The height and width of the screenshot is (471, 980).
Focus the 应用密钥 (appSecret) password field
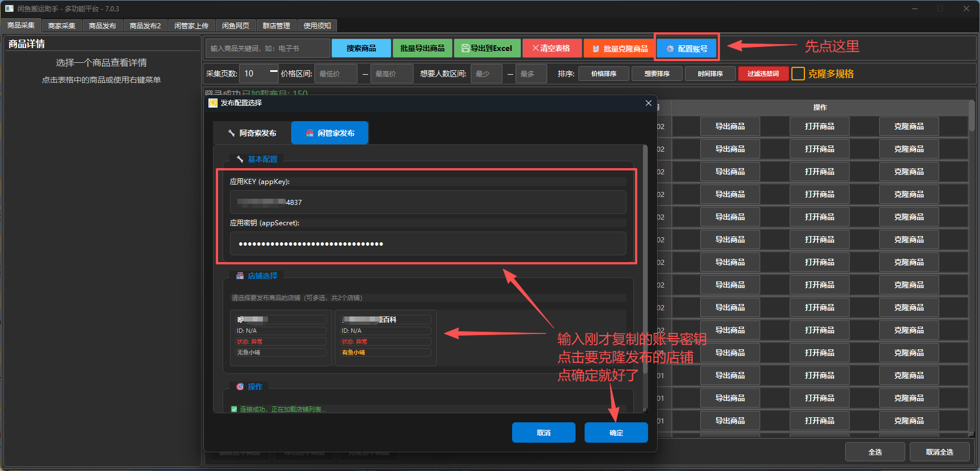tap(428, 244)
